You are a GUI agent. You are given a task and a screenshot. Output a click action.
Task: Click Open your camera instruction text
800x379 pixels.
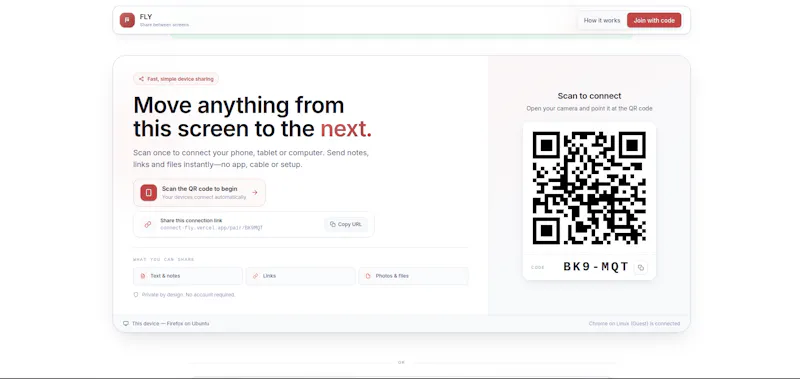(589, 109)
